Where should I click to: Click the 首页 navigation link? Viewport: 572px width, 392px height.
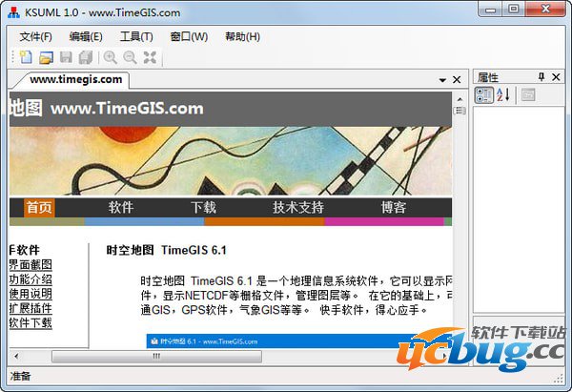pos(39,208)
